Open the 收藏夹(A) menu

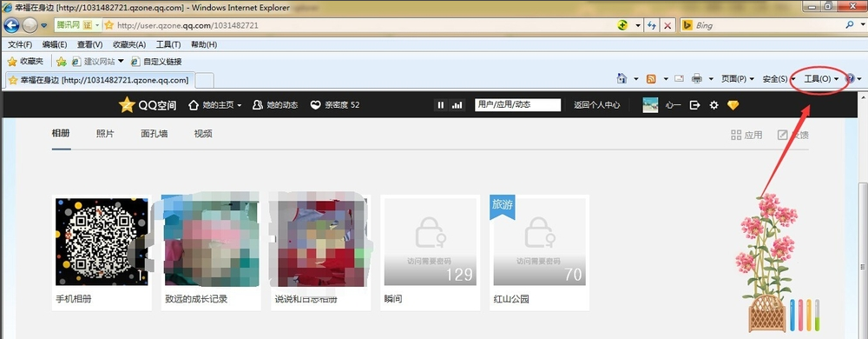129,44
